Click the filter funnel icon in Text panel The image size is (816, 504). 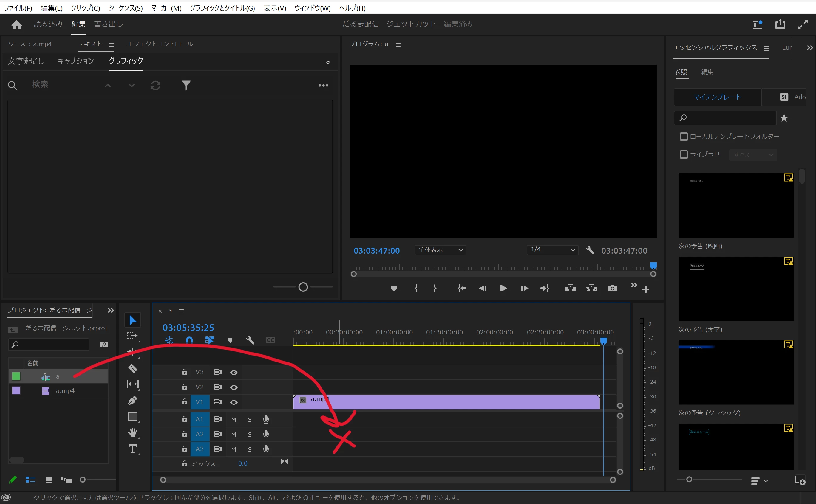tap(186, 85)
